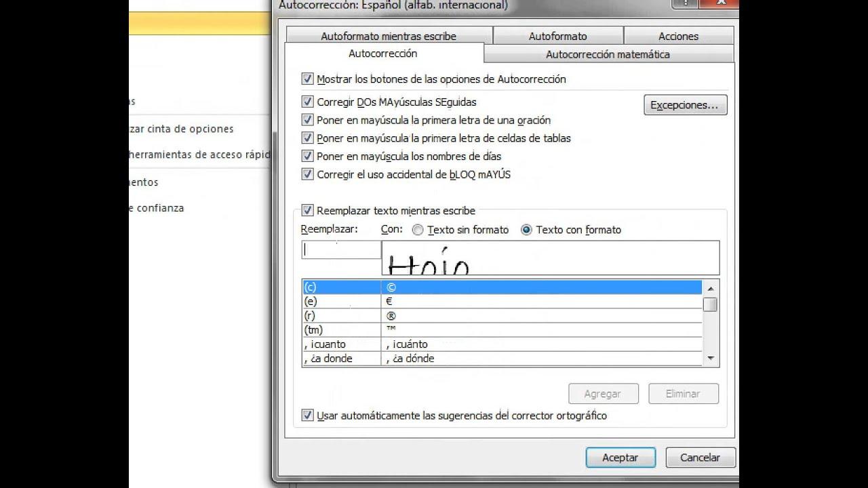Dismiss the dialog with Cancelar
The height and width of the screenshot is (488, 868).
pos(700,457)
